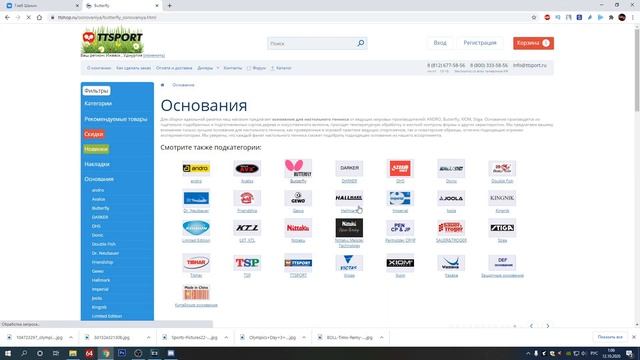Open the Imperial brand logo tile
Viewport: 640px width, 360px height.
(x=400, y=198)
